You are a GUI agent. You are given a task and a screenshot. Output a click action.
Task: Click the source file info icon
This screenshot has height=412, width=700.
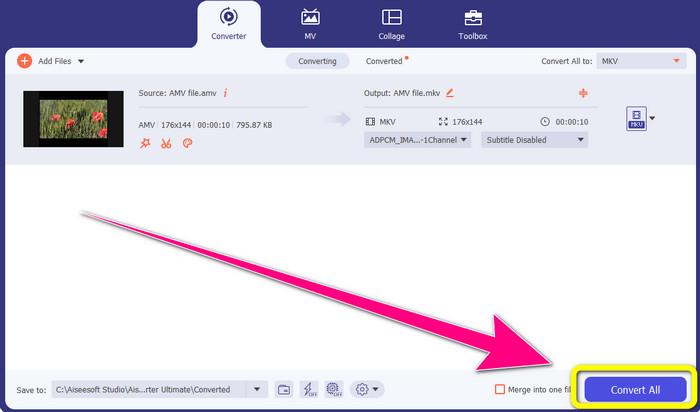click(x=225, y=93)
